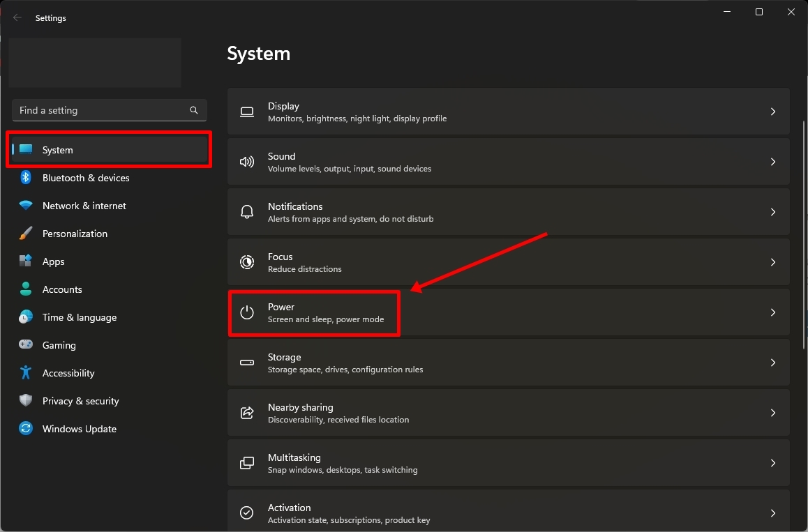Screen dimensions: 808x532
Task: Click the Storage drive icon
Action: click(247, 363)
